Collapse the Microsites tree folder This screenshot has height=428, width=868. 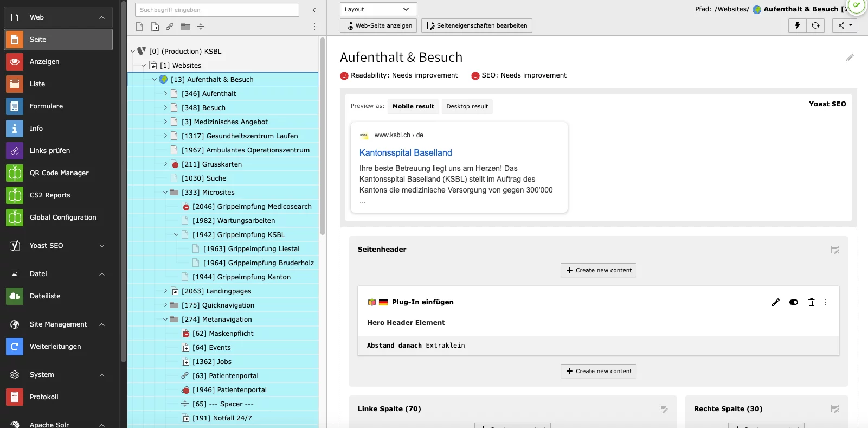click(165, 193)
